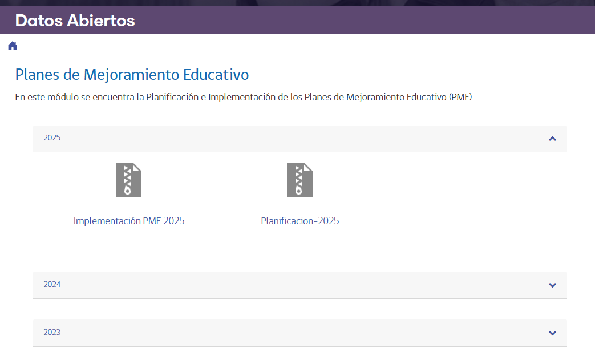
Task: Click the home breadcrumb icon
Action: point(13,46)
